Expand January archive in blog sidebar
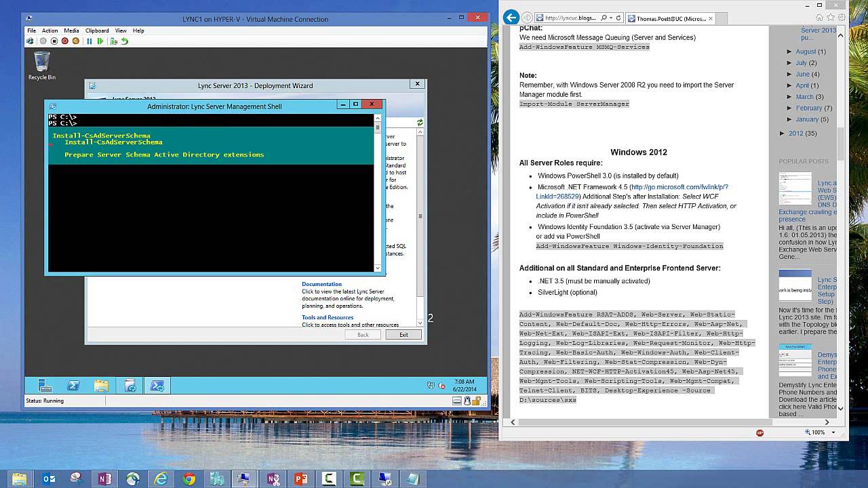Viewport: 868px width, 488px height. coord(790,119)
